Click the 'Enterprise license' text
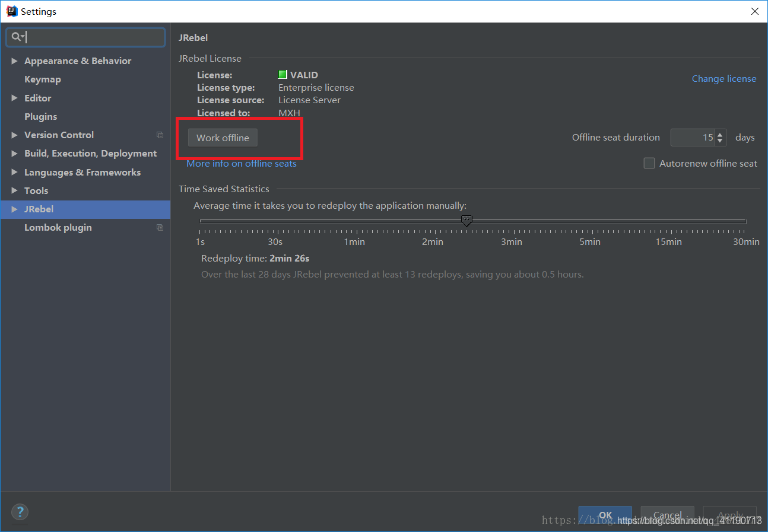The width and height of the screenshot is (768, 532). (316, 88)
